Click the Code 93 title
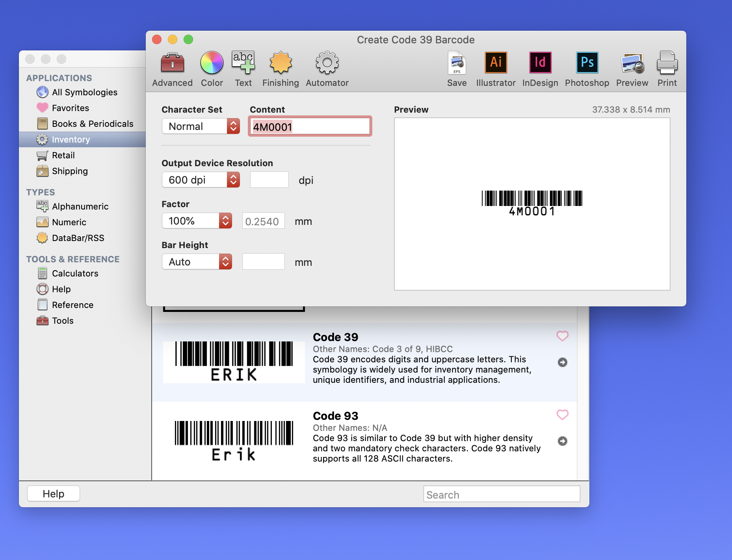Viewport: 732px width, 560px height. [335, 416]
